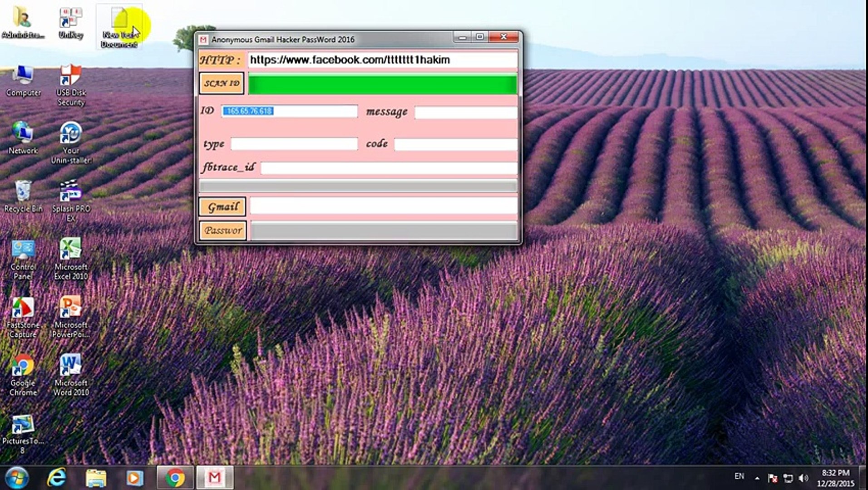Image resolution: width=868 pixels, height=490 pixels.
Task: Launch Internet Explorer from the taskbar
Action: point(57,478)
